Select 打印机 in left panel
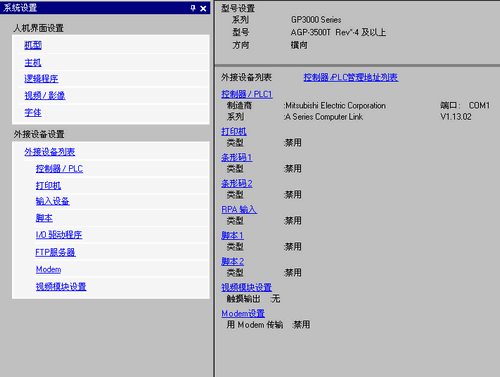The image size is (500, 377). point(48,185)
